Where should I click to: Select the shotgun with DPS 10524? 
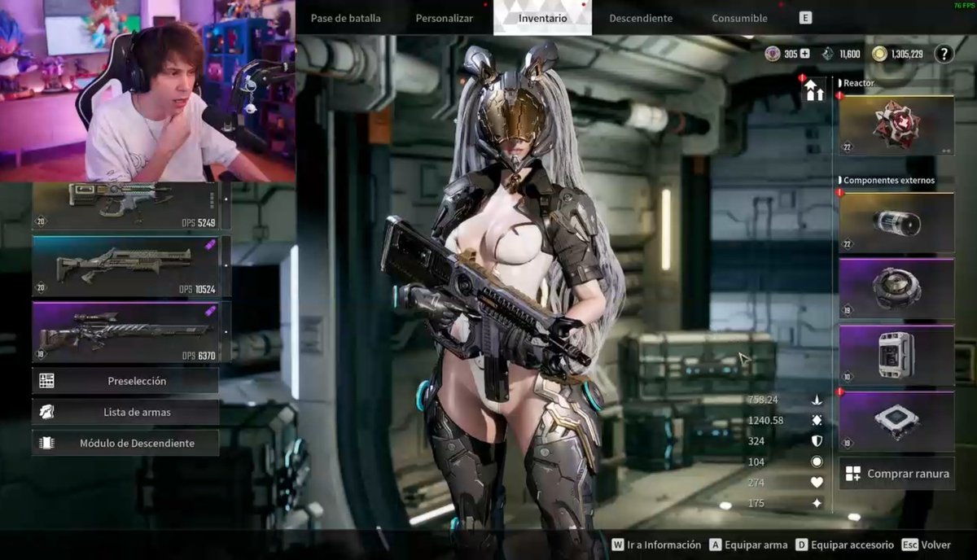point(132,267)
